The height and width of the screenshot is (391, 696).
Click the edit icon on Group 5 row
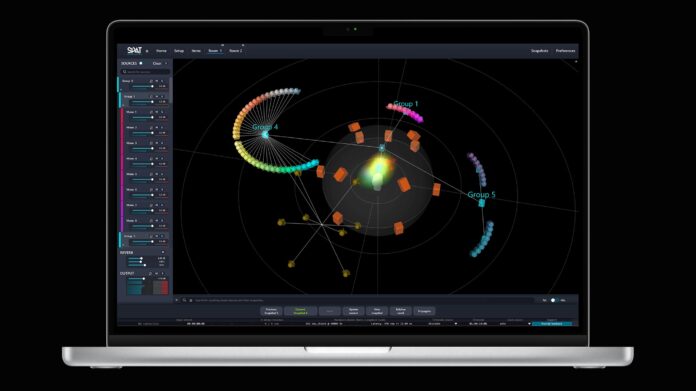[x=151, y=236]
